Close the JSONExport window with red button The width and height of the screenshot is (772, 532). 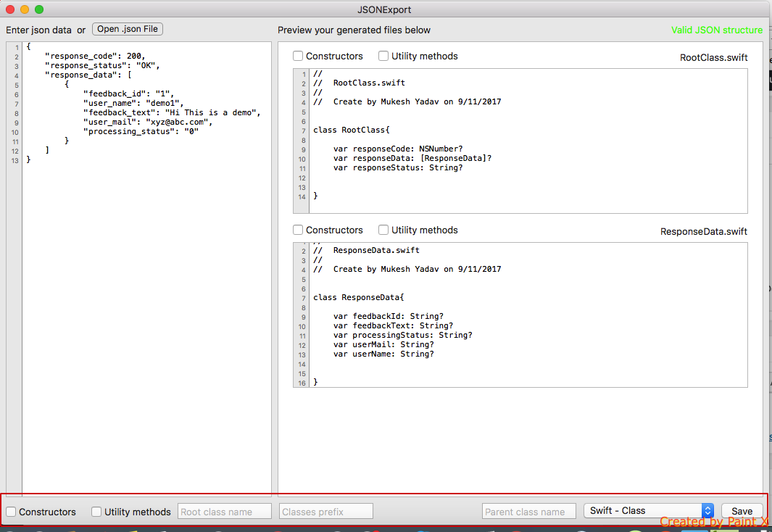[10, 9]
